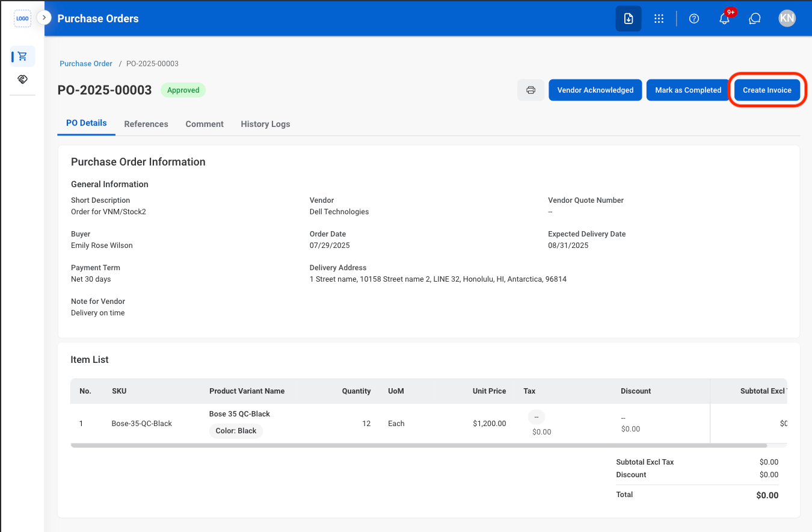Click the $1,200.00 unit price cell
This screenshot has height=532, width=812.
coord(490,424)
